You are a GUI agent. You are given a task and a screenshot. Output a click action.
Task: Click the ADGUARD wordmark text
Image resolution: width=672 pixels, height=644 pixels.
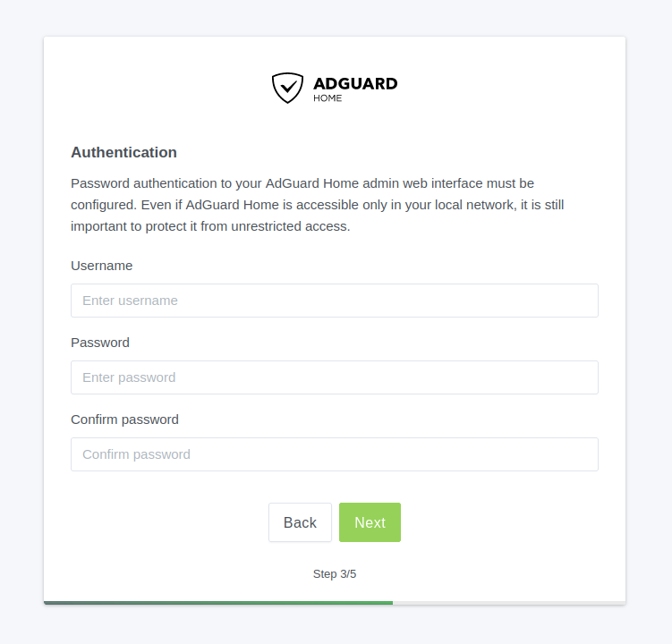[x=355, y=83]
